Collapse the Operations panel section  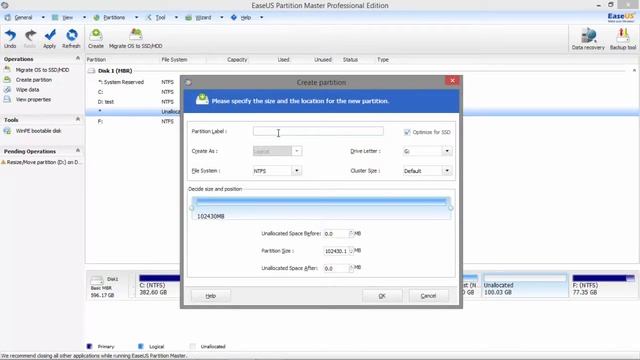[x=78, y=59]
